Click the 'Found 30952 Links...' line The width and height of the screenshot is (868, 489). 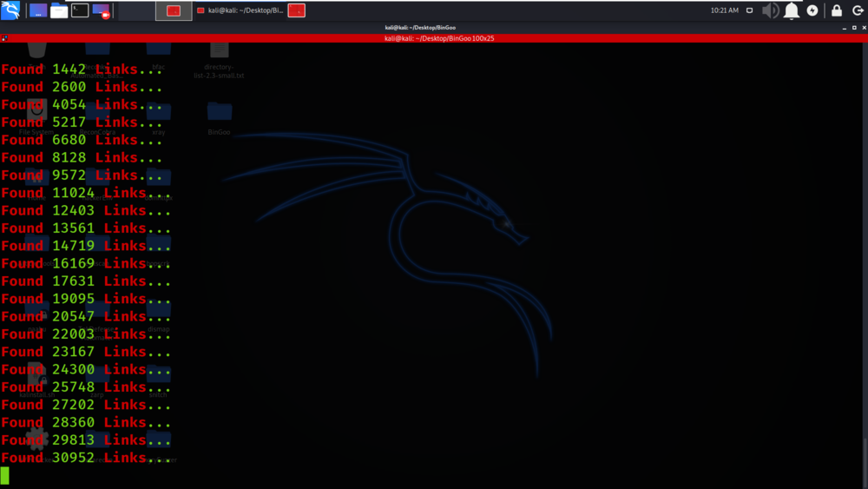(x=86, y=458)
